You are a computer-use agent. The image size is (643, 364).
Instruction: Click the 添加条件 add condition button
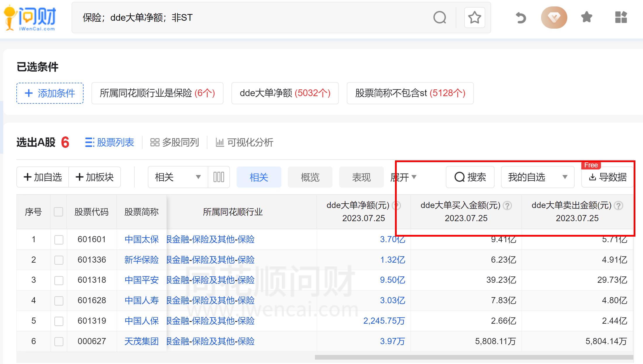coord(50,93)
